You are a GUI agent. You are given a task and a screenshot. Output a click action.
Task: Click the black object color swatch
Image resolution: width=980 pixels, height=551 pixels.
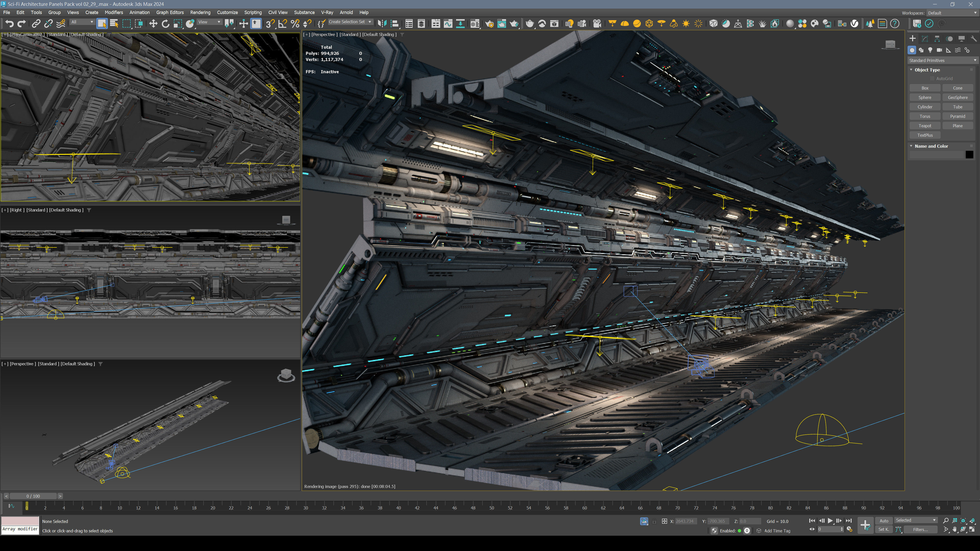[969, 155]
